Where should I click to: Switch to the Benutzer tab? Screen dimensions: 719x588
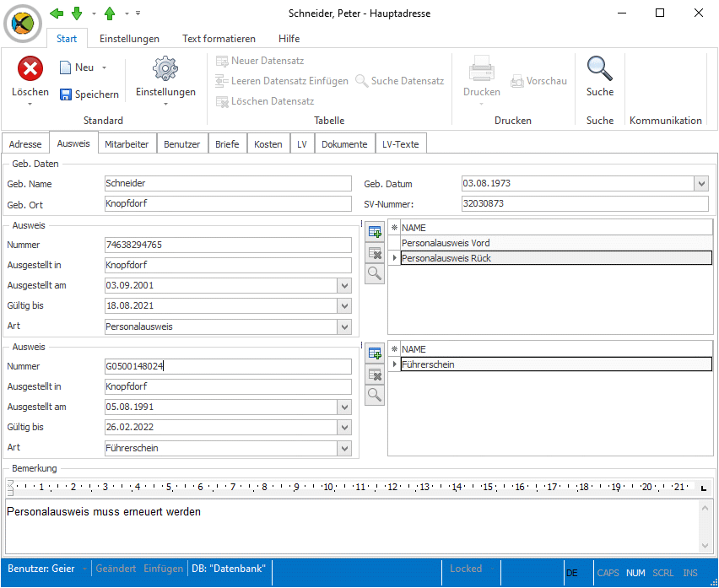pyautogui.click(x=182, y=144)
